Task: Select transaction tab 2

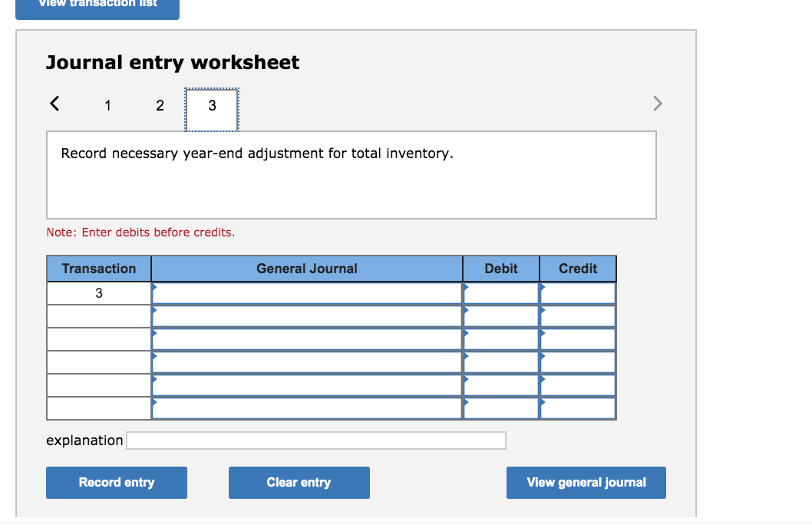Action: [x=160, y=106]
